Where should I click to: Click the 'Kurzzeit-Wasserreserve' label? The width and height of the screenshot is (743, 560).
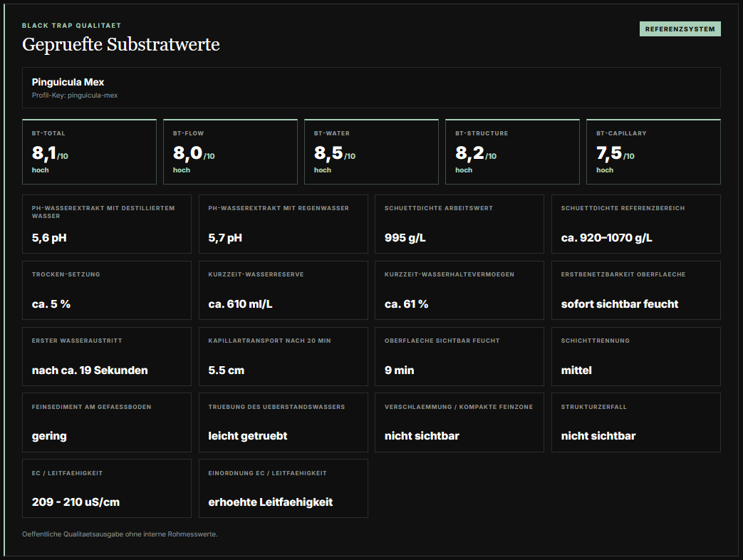256,274
